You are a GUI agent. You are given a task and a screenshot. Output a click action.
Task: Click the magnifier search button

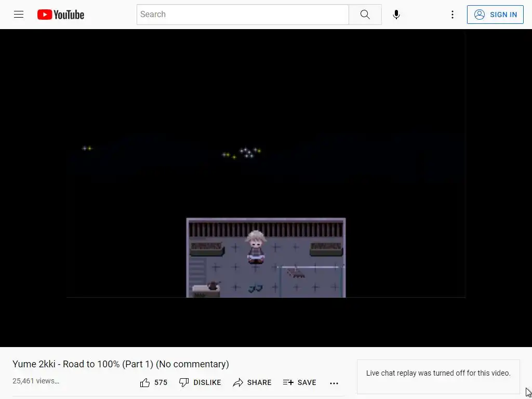click(365, 15)
